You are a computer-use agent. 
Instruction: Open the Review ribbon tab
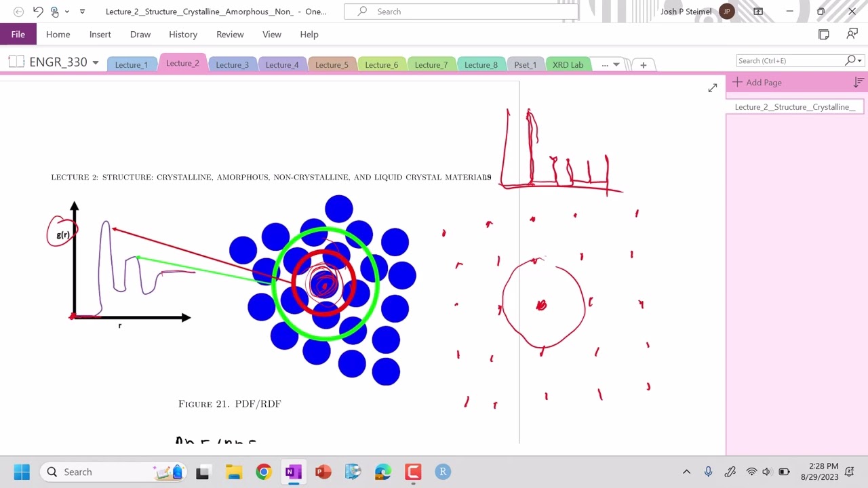[x=230, y=35]
